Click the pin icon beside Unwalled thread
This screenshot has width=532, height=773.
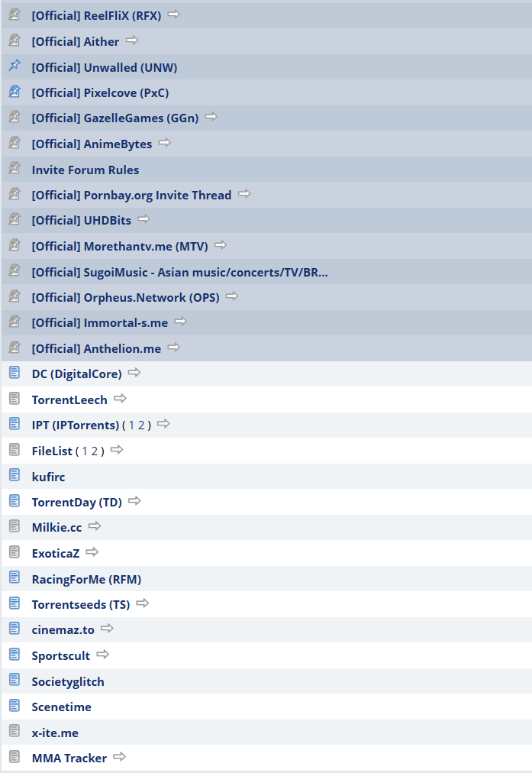point(15,65)
